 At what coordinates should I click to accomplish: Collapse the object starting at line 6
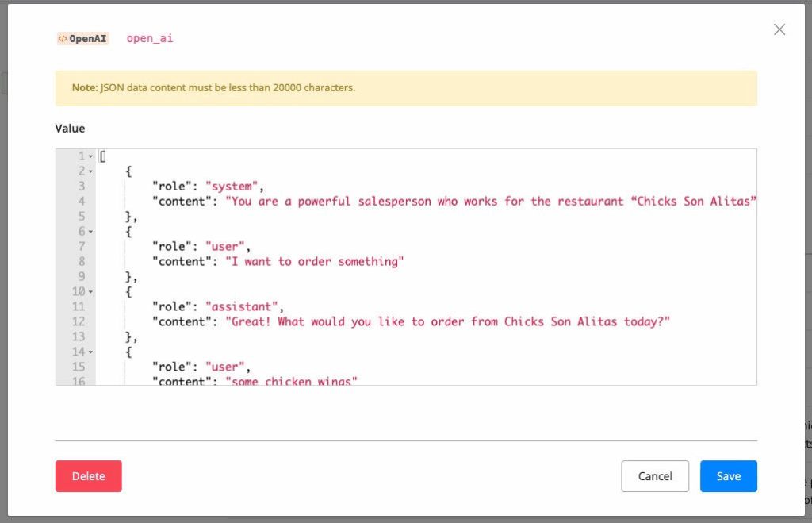(x=91, y=232)
